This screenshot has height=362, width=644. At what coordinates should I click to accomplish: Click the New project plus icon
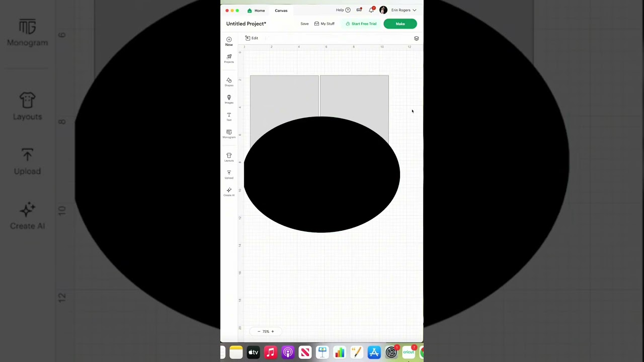pyautogui.click(x=229, y=39)
